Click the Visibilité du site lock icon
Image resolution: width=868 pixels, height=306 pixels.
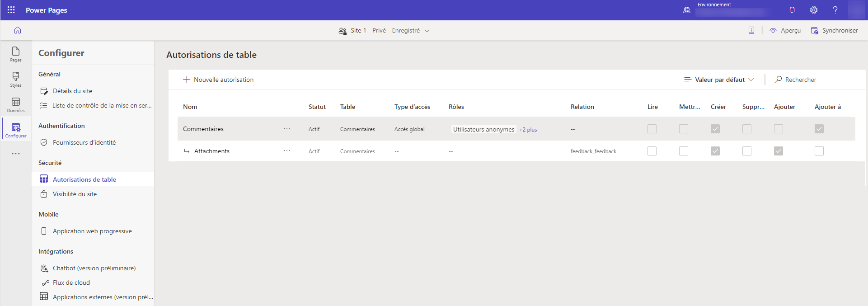(44, 194)
